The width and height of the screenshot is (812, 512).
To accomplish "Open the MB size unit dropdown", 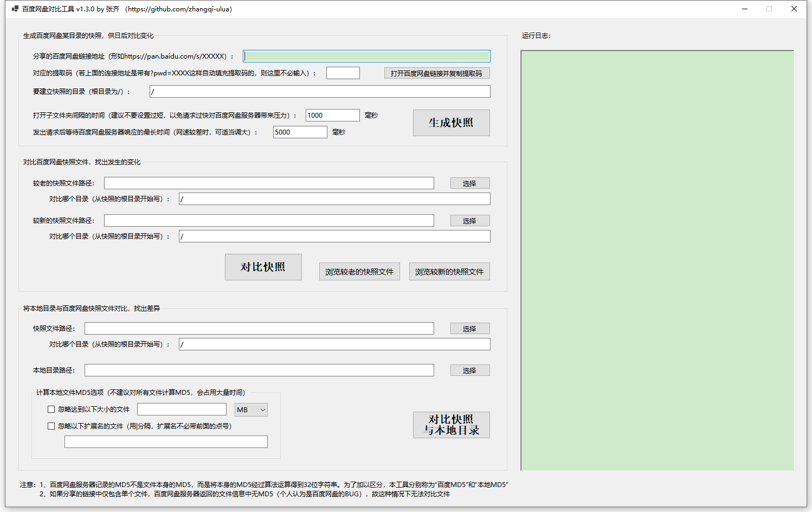I will (251, 409).
